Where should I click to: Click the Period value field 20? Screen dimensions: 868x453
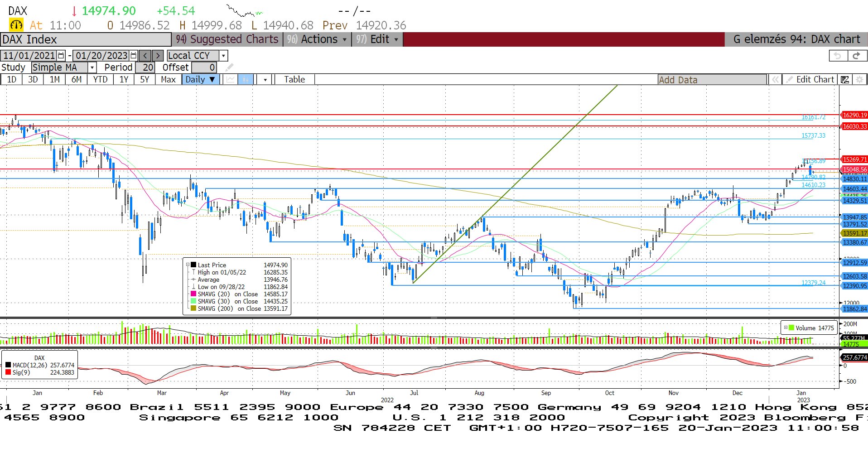145,67
